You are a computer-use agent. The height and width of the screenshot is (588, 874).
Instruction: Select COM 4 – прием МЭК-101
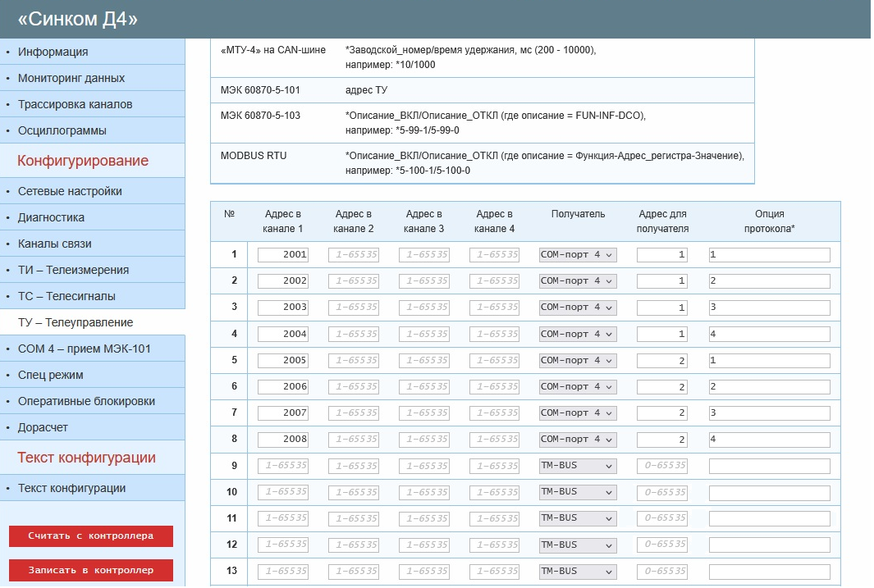pos(85,349)
